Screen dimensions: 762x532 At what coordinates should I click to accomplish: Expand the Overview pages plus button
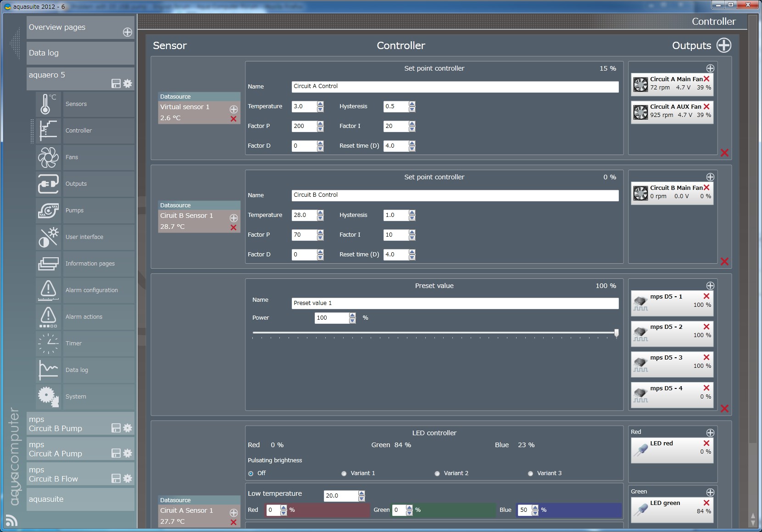click(x=128, y=32)
